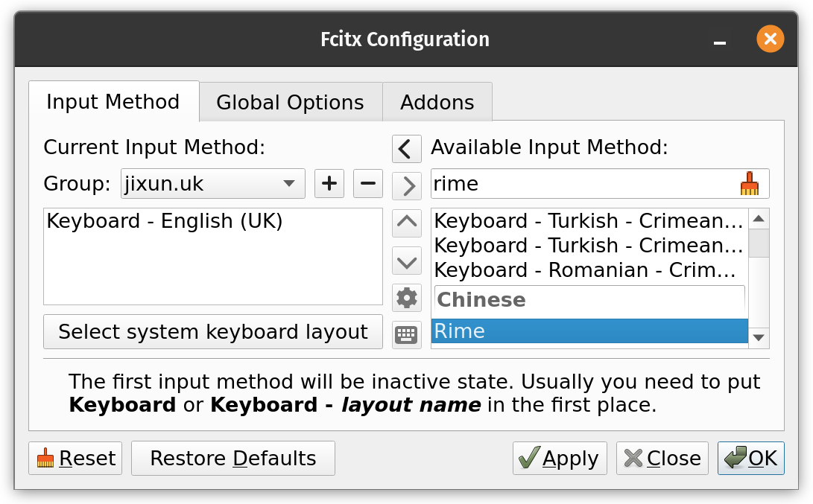Focus the rime search input field
The image size is (813, 504).
click(581, 184)
